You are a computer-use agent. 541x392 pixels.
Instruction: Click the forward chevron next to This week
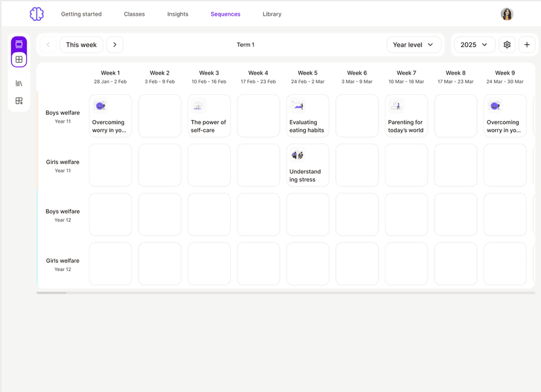coord(115,44)
